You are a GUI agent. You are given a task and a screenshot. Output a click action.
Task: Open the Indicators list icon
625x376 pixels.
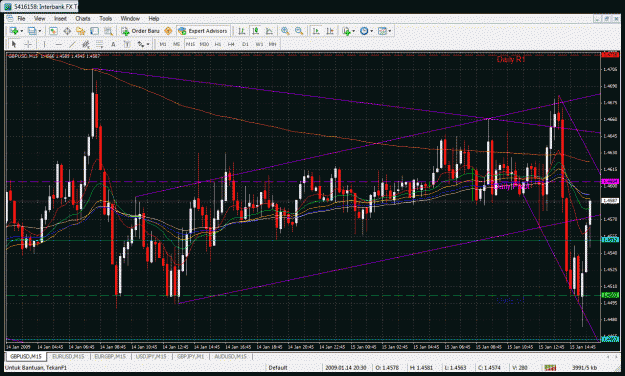coord(346,31)
